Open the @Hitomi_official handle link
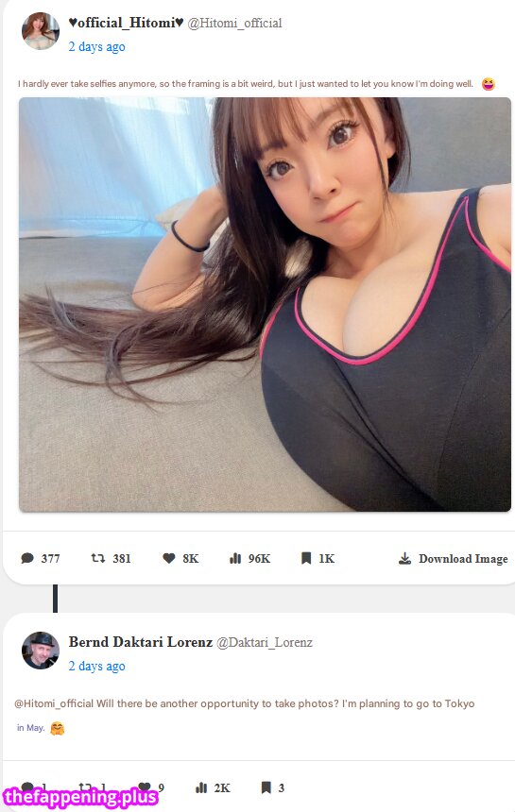 pos(234,24)
